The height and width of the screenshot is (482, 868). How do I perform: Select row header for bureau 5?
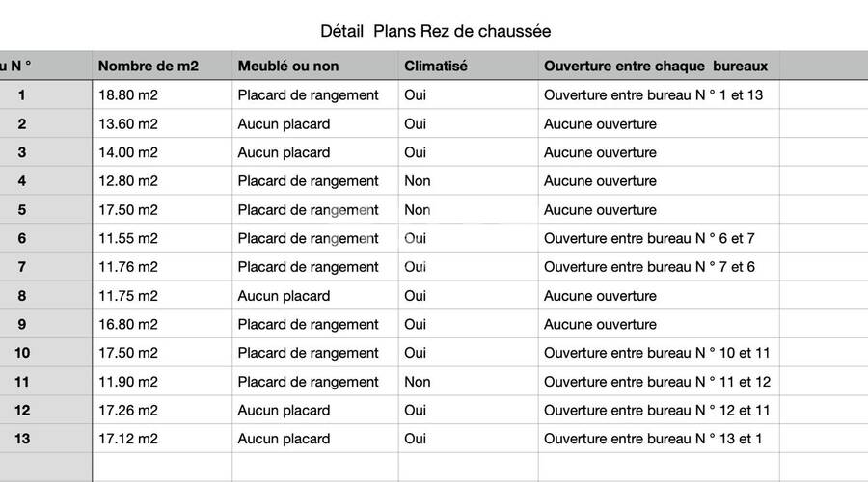pos(23,209)
